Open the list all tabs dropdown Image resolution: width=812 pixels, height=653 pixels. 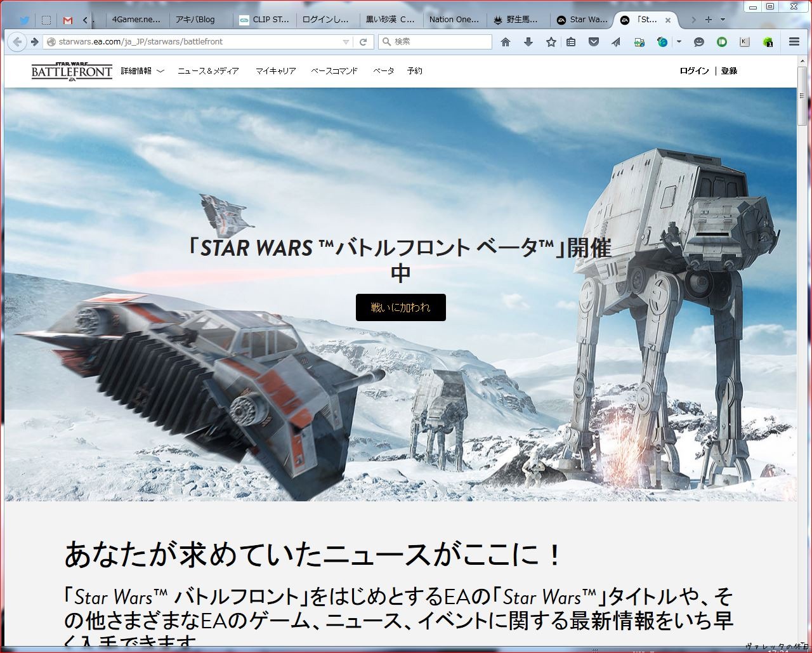point(723,20)
